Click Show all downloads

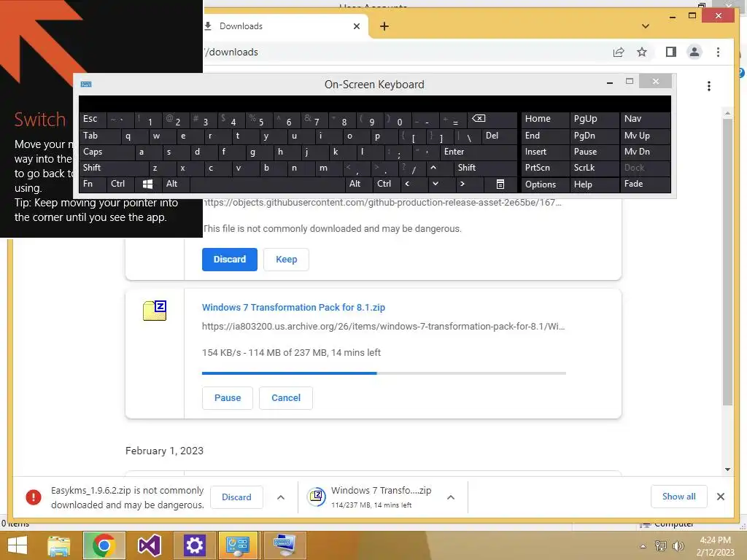pos(679,497)
